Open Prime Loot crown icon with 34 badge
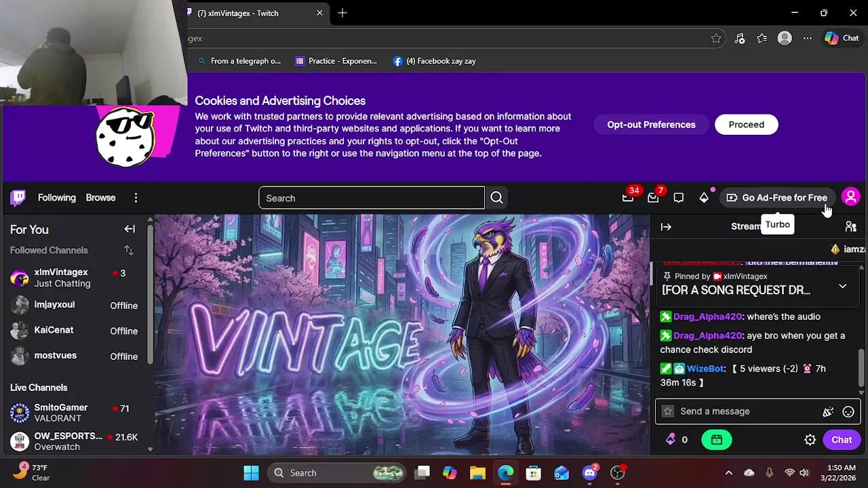Screen dimensions: 868x488 628,198
